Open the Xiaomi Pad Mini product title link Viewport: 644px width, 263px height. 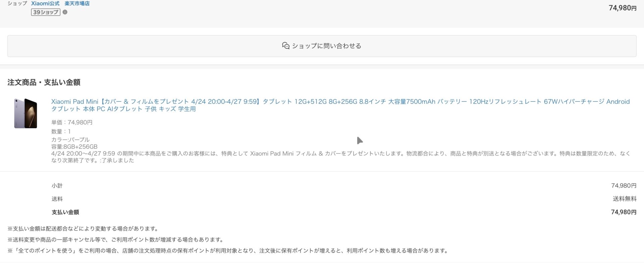[x=340, y=105]
